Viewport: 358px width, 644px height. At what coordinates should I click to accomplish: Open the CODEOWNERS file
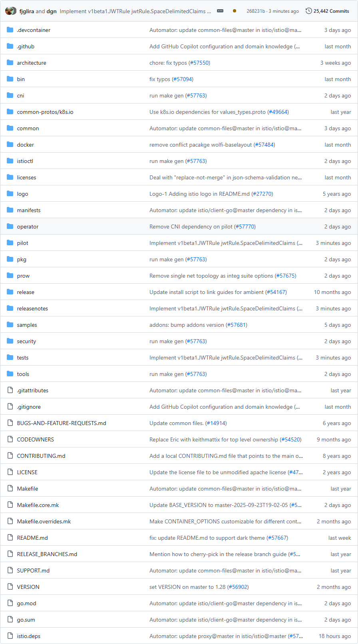pos(35,439)
